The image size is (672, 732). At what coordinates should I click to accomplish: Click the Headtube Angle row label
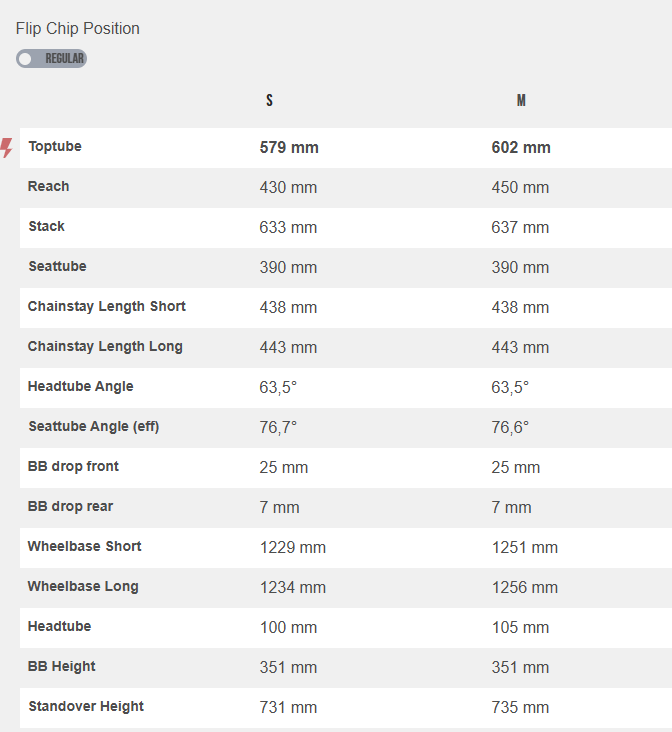80,387
